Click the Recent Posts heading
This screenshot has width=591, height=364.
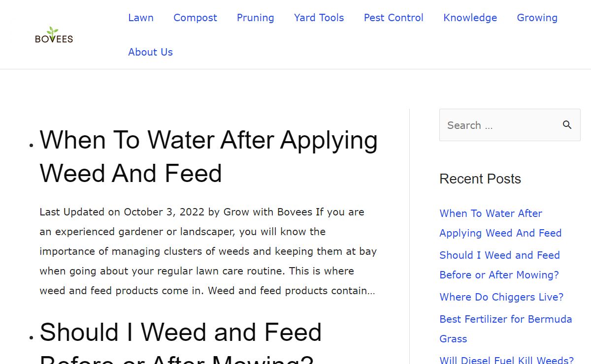point(480,179)
